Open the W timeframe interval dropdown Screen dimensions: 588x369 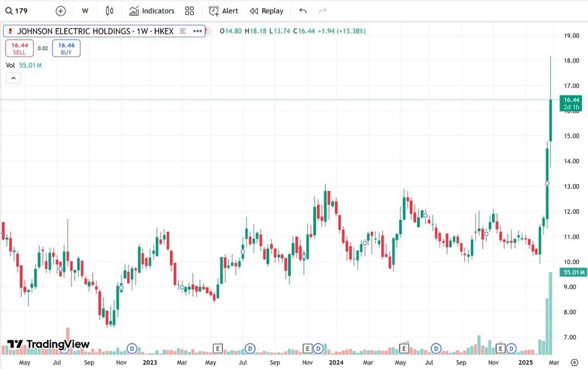tap(85, 11)
